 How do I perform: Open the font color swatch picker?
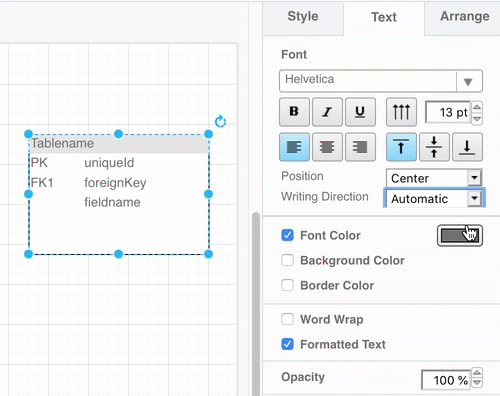pyautogui.click(x=460, y=235)
